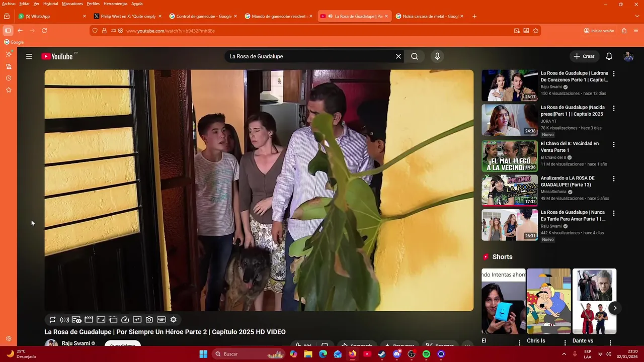Open El Chavo del 8 Vecindad thumbnail
The width and height of the screenshot is (644, 362).
click(510, 156)
